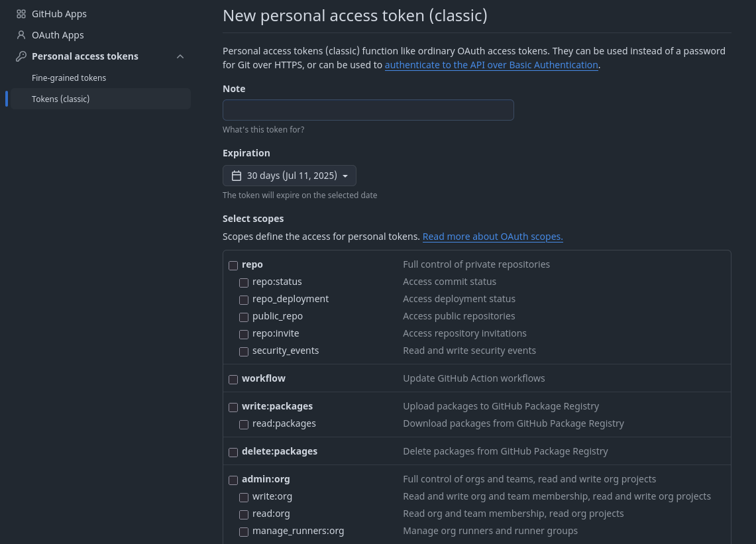Click the calendar icon in Expiration
The height and width of the screenshot is (544, 756).
tap(237, 176)
